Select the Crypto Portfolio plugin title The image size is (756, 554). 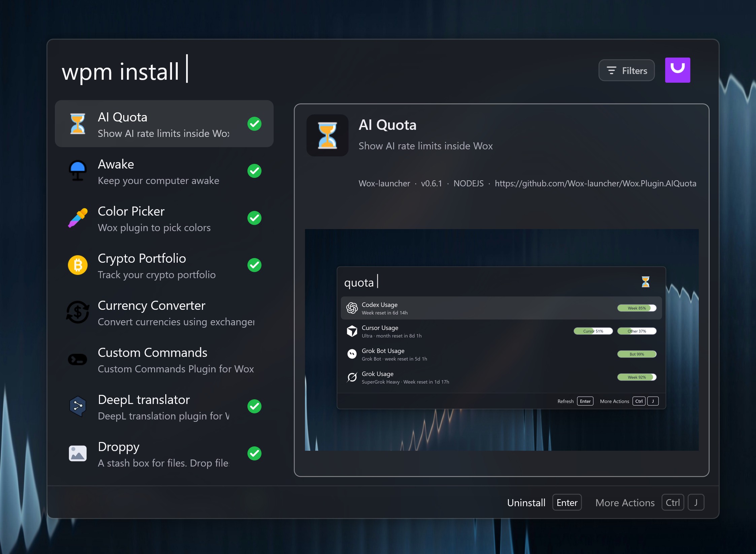[x=142, y=258]
